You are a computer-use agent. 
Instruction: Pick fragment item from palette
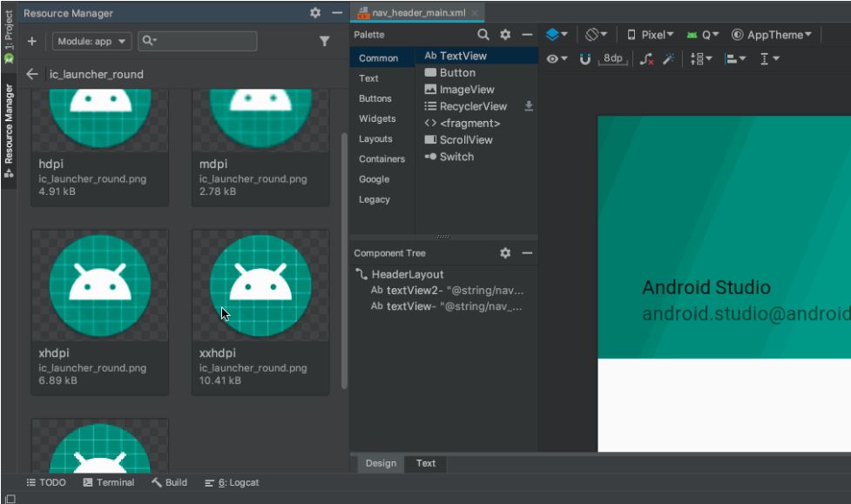tap(476, 123)
